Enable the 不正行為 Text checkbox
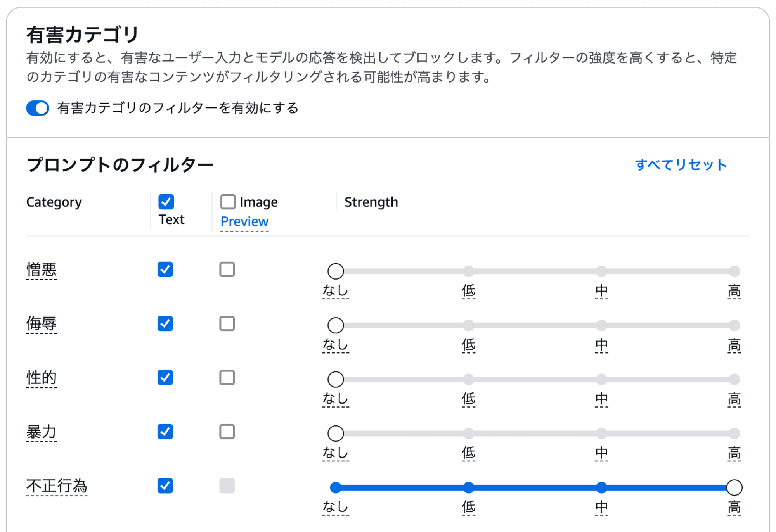Viewport: 776px width, 532px height. (x=156, y=484)
